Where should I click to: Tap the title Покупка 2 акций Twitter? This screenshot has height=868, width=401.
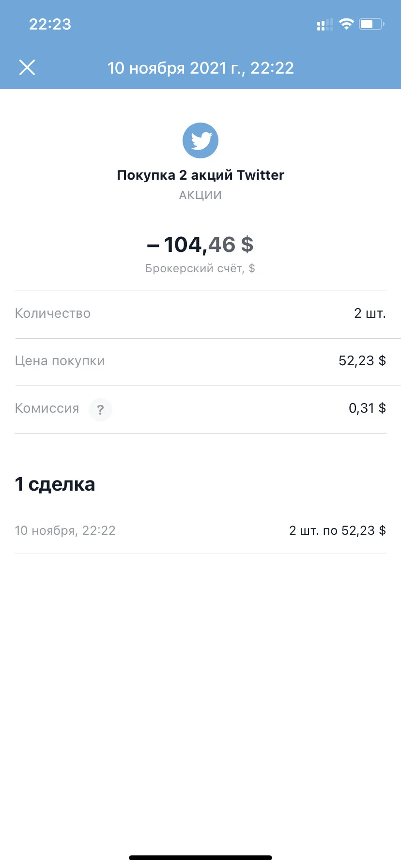[200, 175]
